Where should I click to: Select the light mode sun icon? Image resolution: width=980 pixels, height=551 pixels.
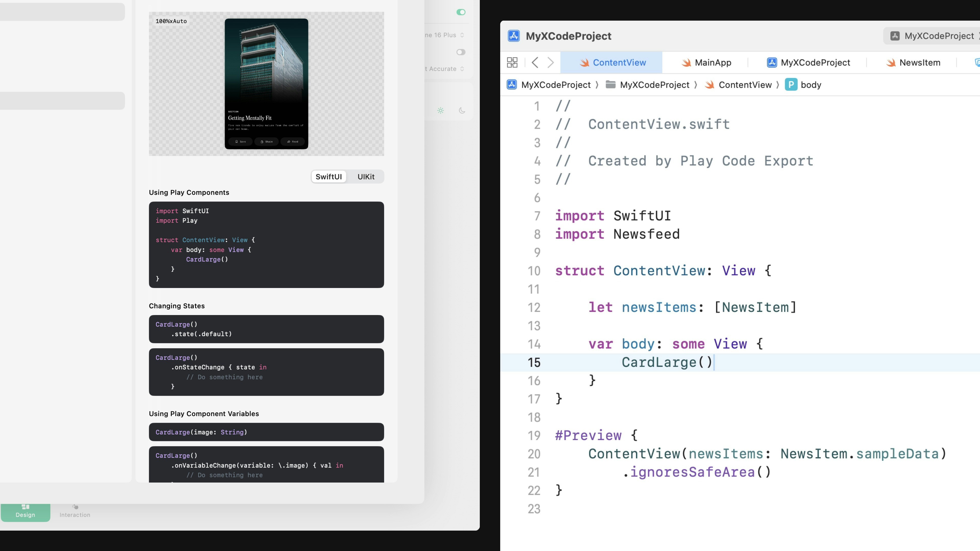click(x=440, y=111)
